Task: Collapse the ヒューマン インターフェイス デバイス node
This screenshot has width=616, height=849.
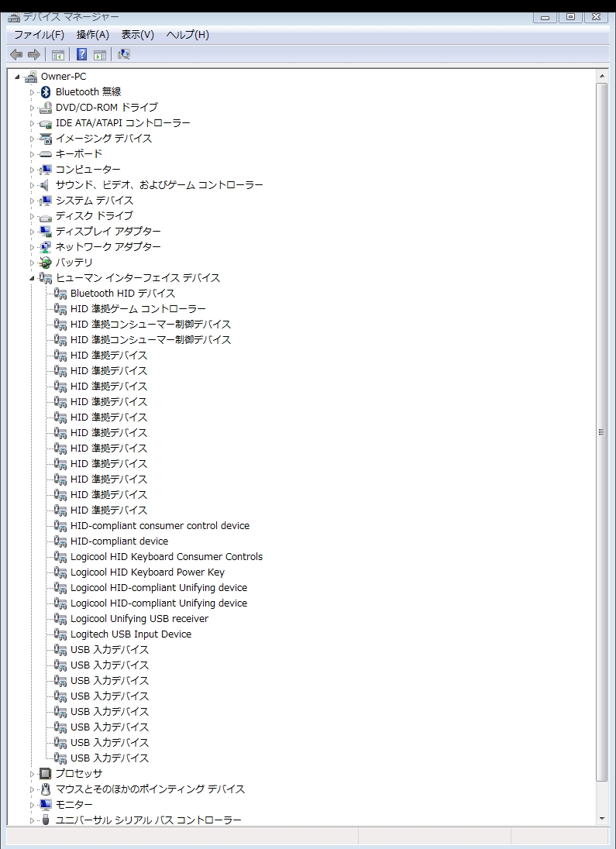Action: pos(32,278)
